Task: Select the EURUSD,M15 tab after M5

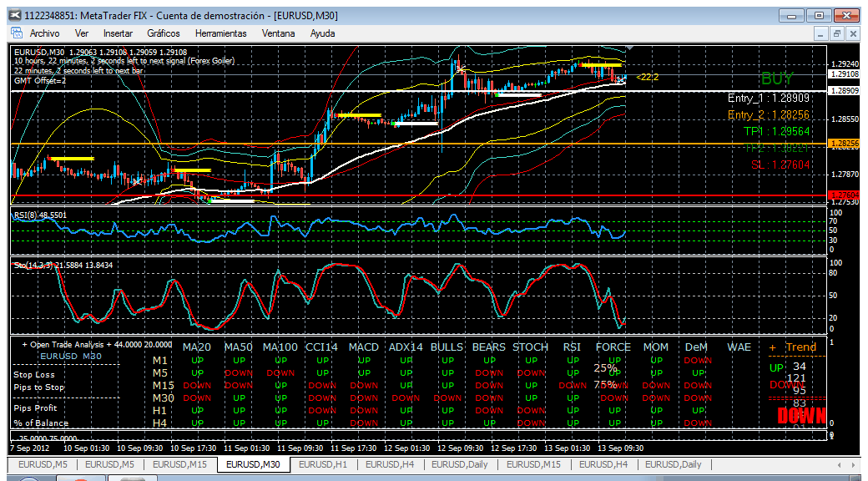Action: click(179, 464)
